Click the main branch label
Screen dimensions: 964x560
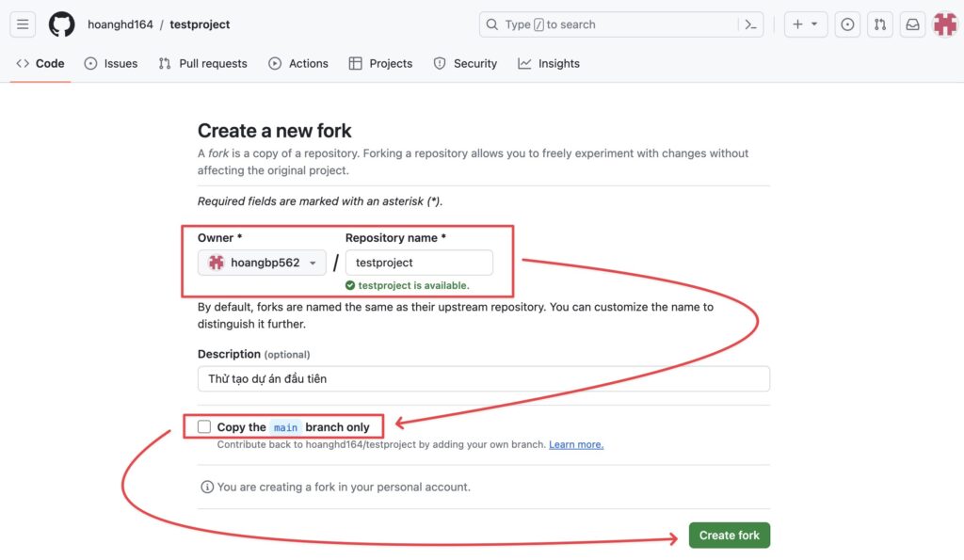coord(286,427)
